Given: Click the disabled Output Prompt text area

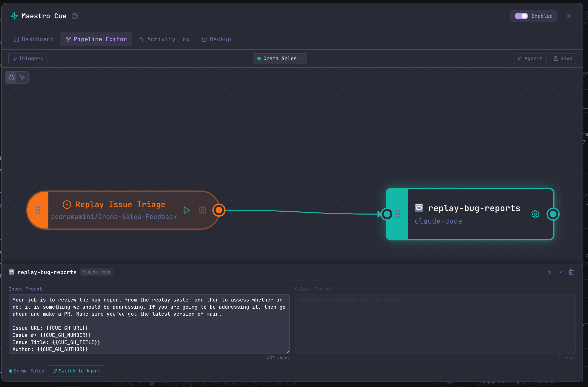Looking at the screenshot, I should pos(435,324).
